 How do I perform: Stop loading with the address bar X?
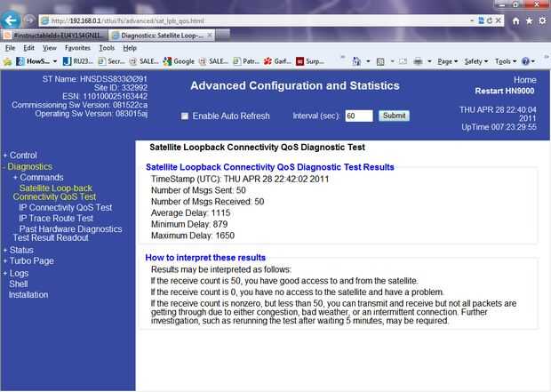coord(498,20)
